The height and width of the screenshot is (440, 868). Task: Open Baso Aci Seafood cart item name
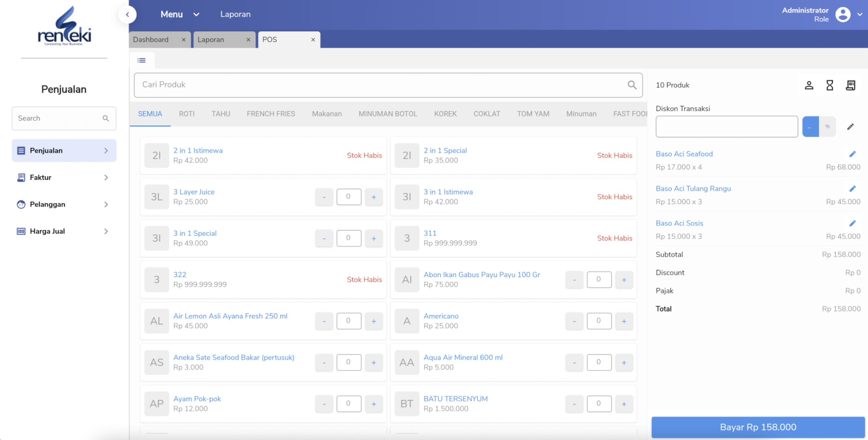coord(684,154)
